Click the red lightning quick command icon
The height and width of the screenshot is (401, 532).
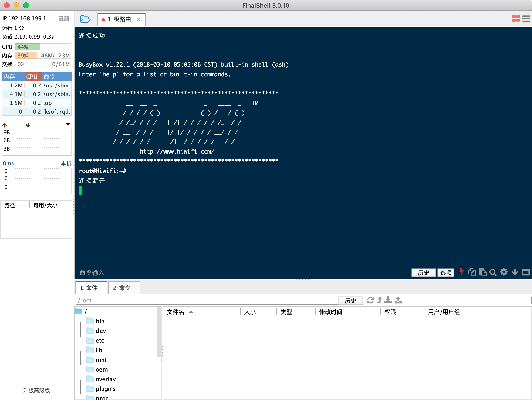click(x=461, y=272)
